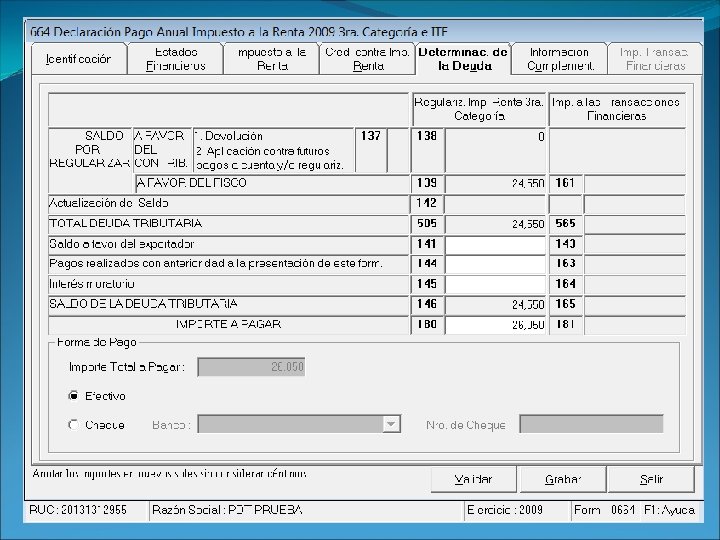Click input field for casilla 144
Viewport: 720px width, 540px height.
click(495, 264)
